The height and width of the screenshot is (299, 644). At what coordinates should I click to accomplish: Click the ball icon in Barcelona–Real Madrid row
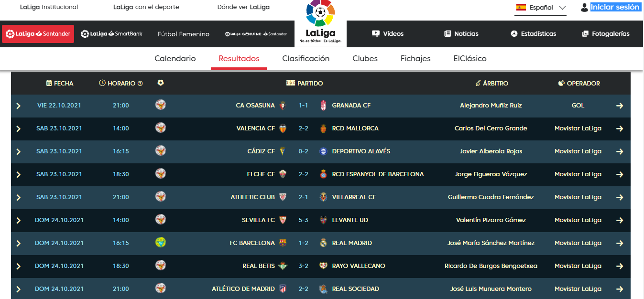(x=161, y=243)
